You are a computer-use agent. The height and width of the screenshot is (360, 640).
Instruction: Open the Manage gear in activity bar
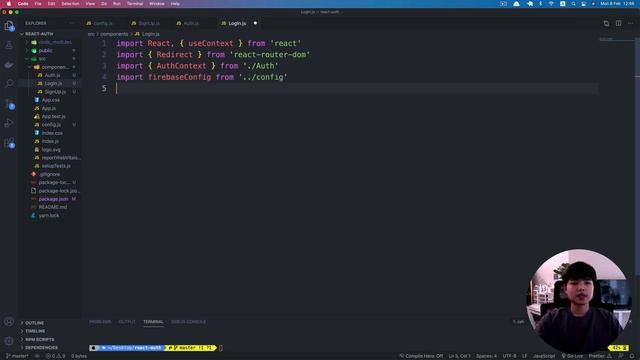(x=9, y=341)
